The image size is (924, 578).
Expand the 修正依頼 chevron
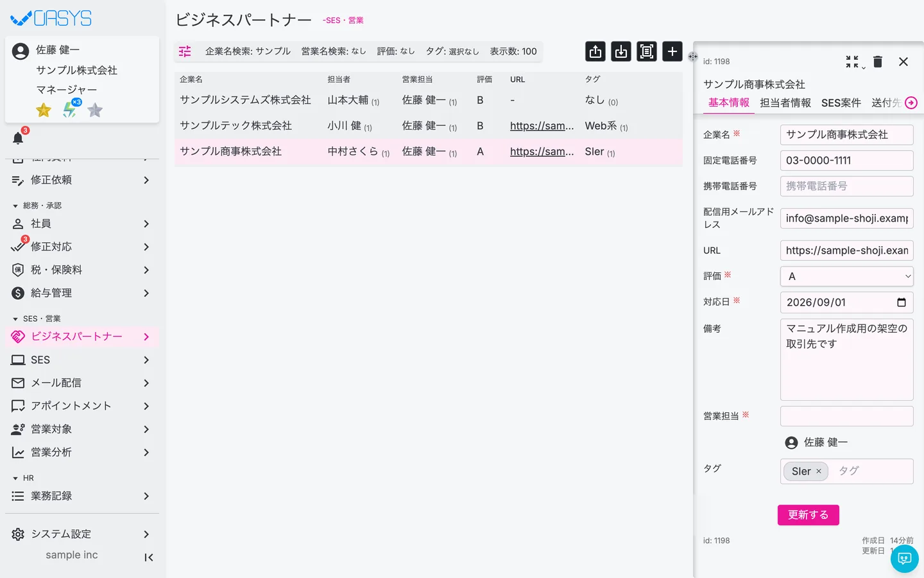(146, 180)
